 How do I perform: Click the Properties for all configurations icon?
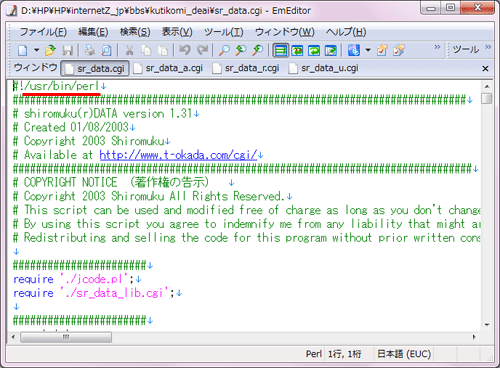tap(399, 50)
